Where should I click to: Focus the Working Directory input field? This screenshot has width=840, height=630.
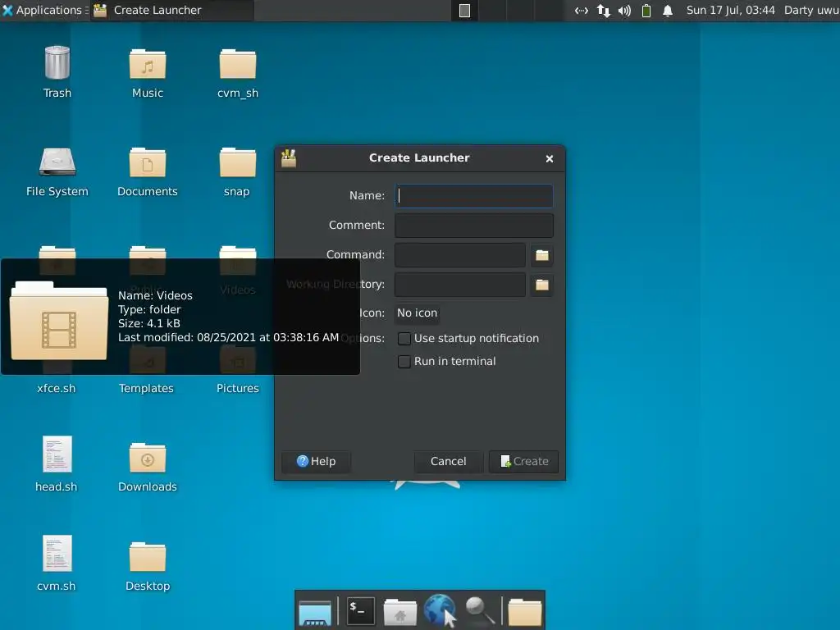click(x=460, y=285)
